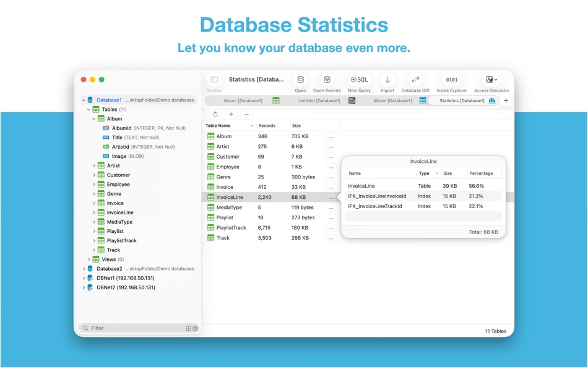Select the Untitled [Database1] tab
Viewport: 588px width, 368px height.
[x=319, y=100]
